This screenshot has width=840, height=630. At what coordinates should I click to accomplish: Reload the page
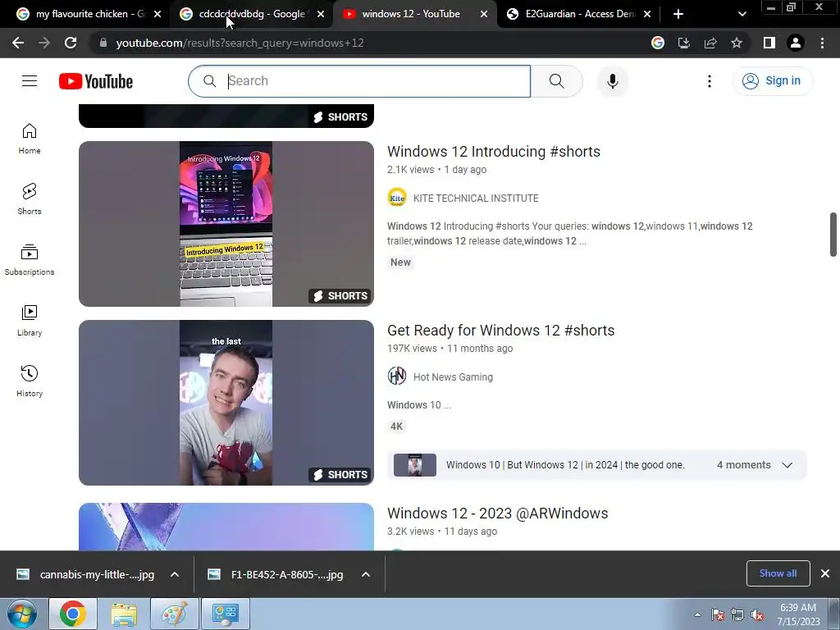click(x=71, y=43)
